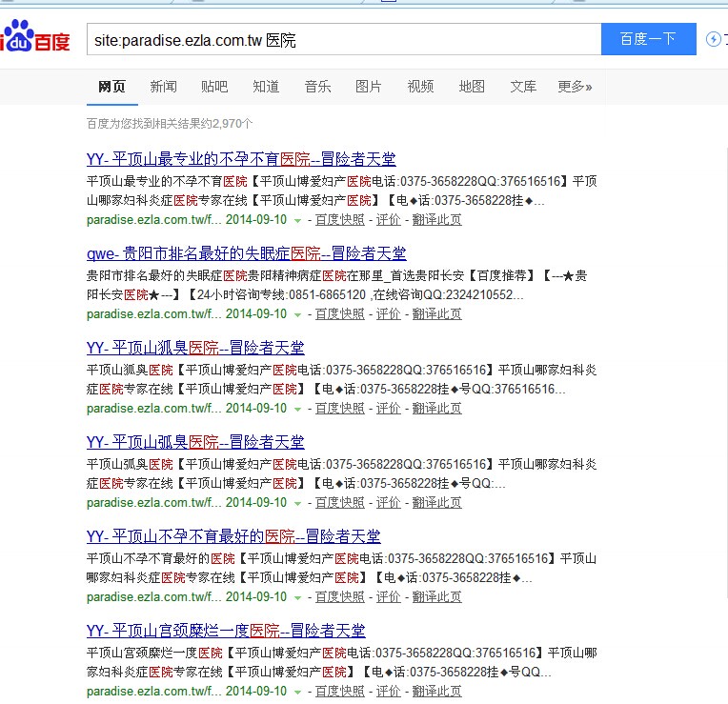This screenshot has width=728, height=704.
Task: Open result 贵阳市排名最好的失眠症医院
Action: [x=246, y=253]
